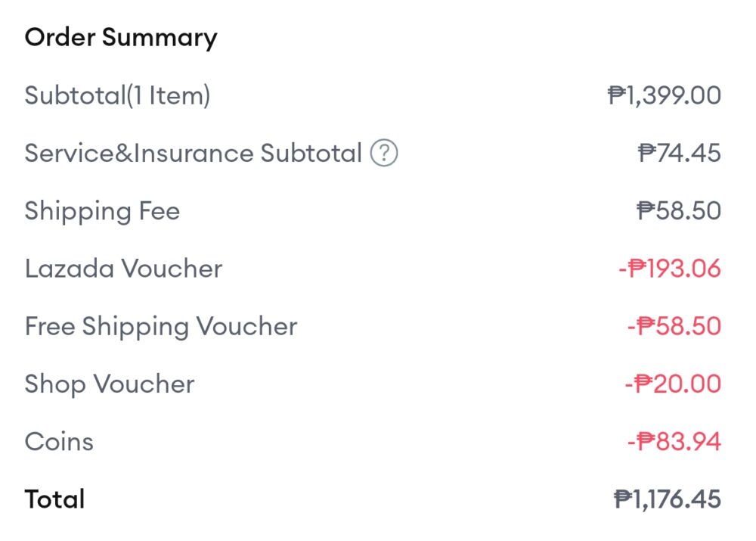
Task: Click the Lazada Voucher label
Action: 123,269
